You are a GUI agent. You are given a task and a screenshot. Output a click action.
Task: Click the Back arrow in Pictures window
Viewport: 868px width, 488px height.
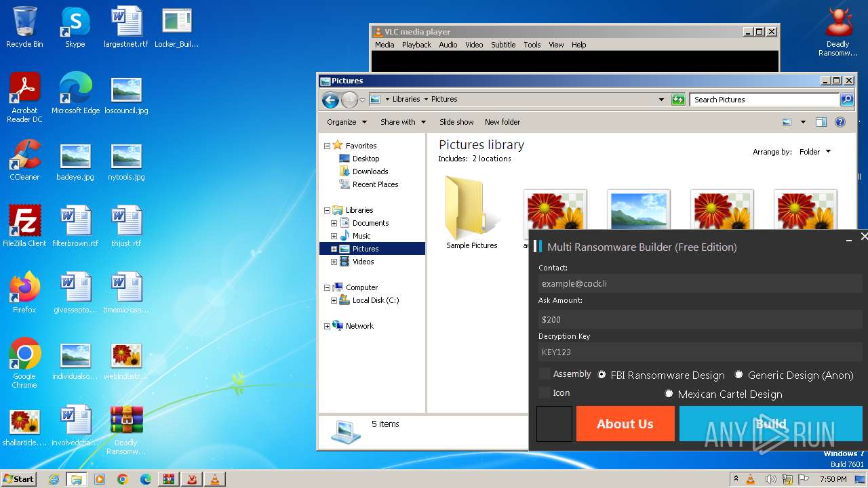coord(330,100)
